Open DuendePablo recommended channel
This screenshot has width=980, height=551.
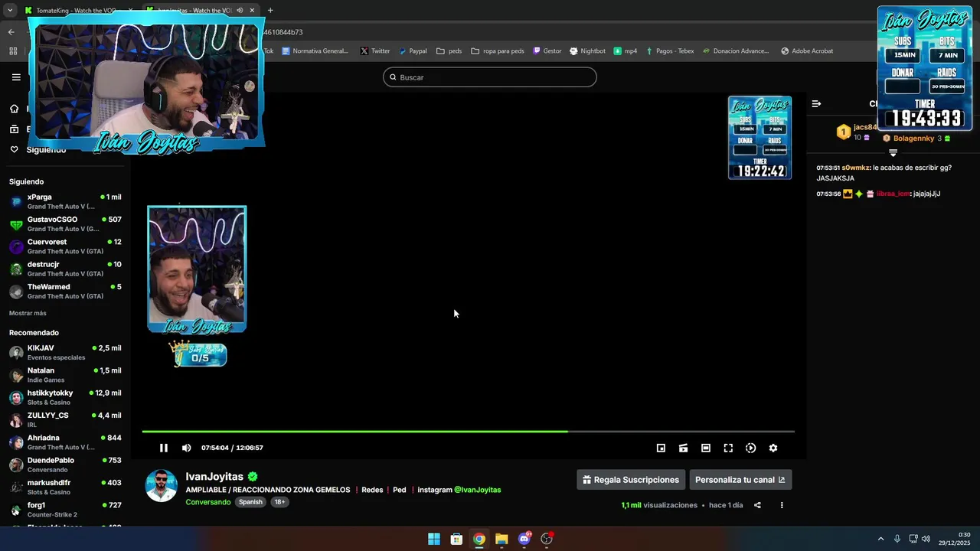point(65,465)
